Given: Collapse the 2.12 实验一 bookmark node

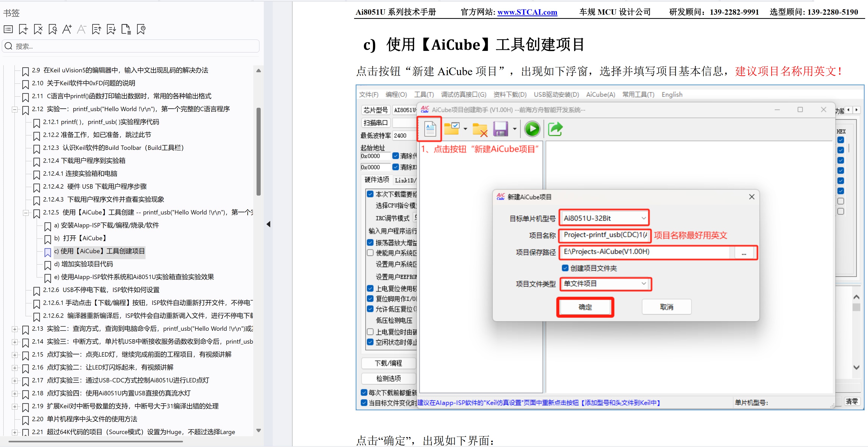Looking at the screenshot, I should pos(14,109).
